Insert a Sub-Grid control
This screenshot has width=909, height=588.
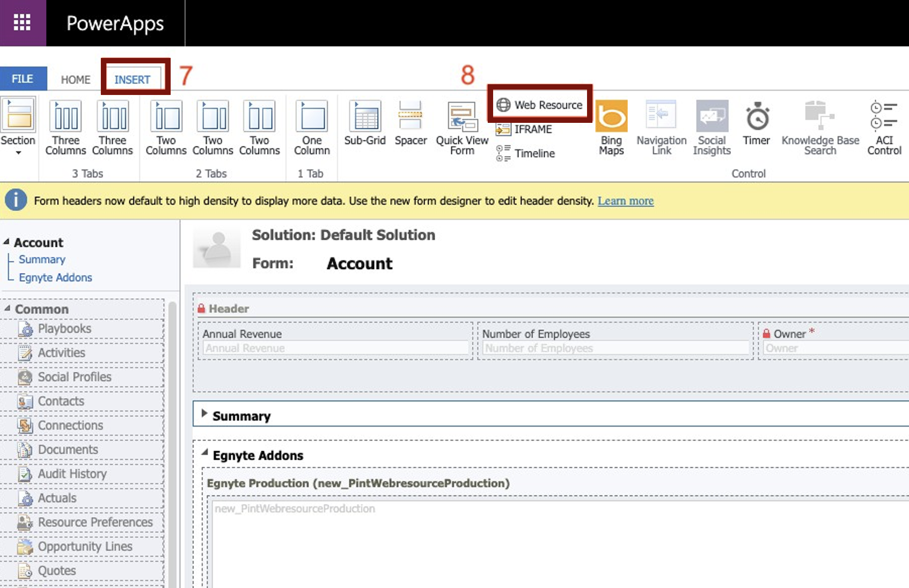point(365,123)
